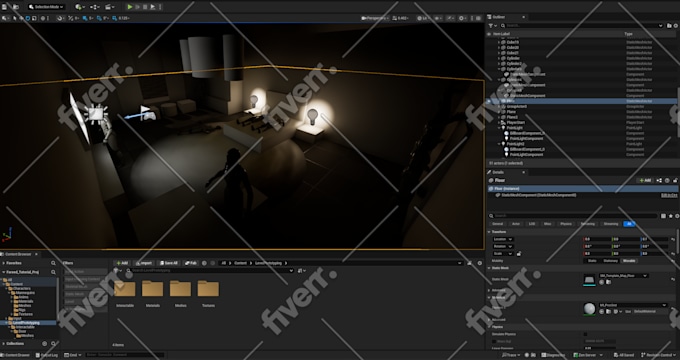Click the game controller icon in viewport
This screenshot has width=680, height=360.
pos(149,116)
